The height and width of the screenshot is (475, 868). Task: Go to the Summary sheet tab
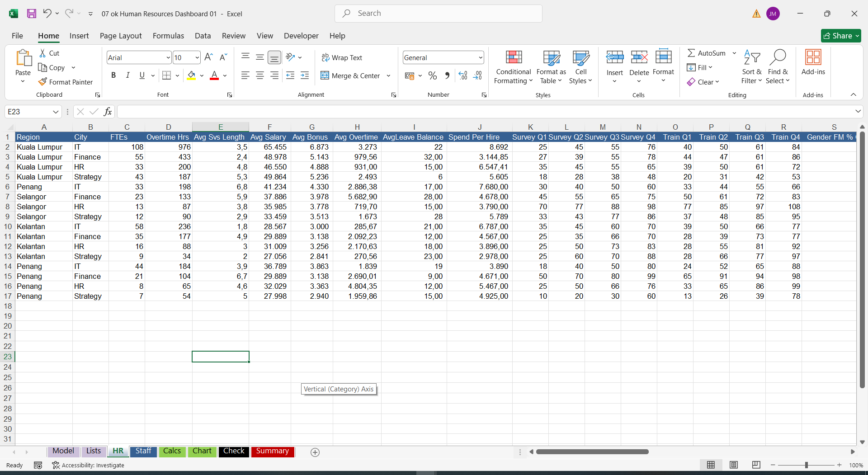pos(273,451)
